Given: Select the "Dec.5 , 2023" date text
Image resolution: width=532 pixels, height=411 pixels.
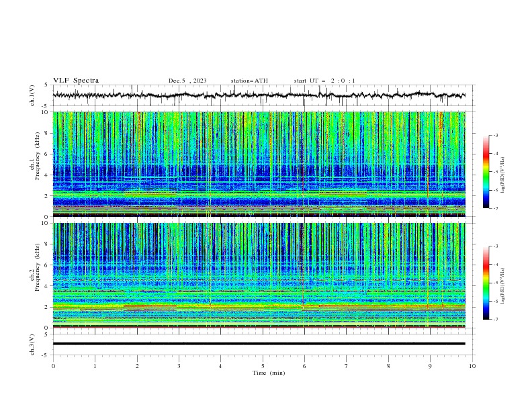Looking at the screenshot, I should click(187, 81).
